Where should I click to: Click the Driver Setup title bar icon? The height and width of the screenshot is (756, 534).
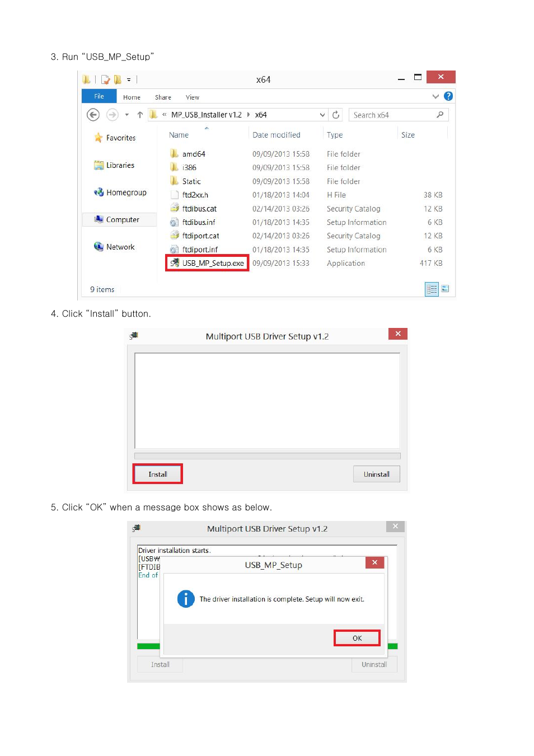tap(134, 336)
